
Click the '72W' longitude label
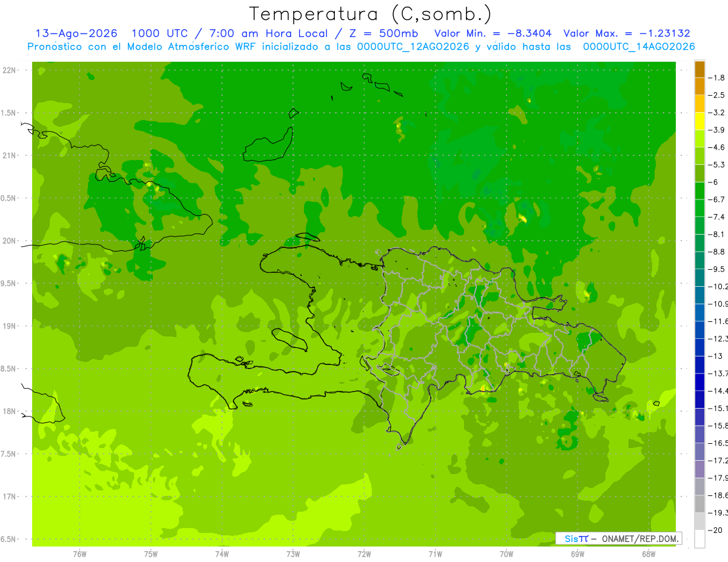pyautogui.click(x=364, y=554)
